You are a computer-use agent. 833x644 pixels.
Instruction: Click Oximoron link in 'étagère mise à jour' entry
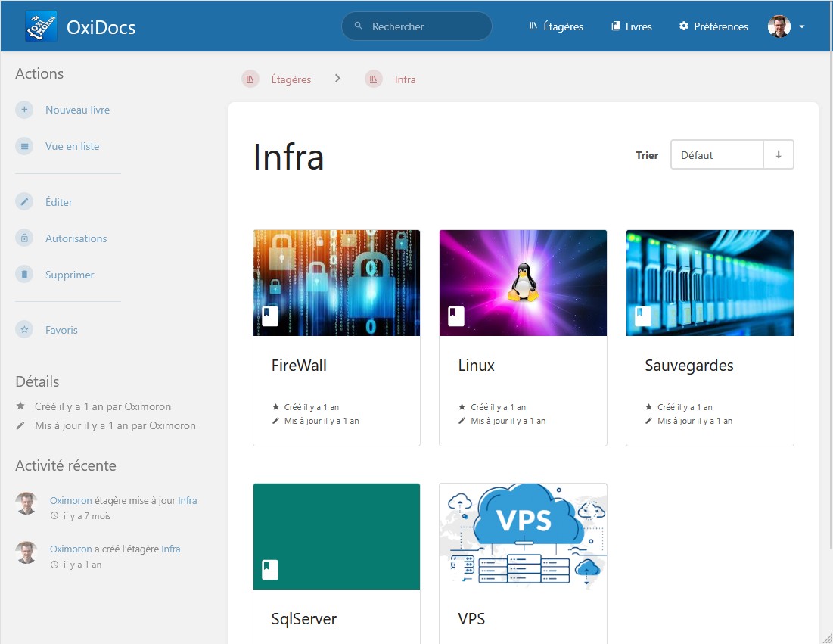coord(70,500)
